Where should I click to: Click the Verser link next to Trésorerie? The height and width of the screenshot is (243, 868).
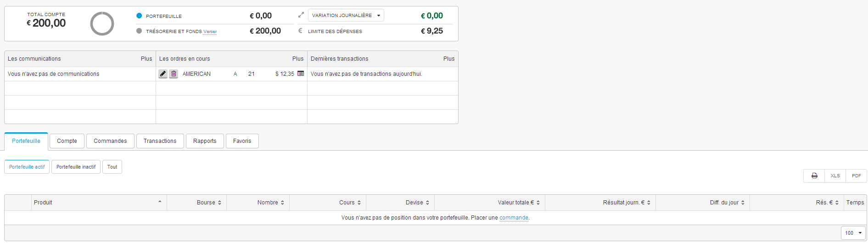pos(210,32)
